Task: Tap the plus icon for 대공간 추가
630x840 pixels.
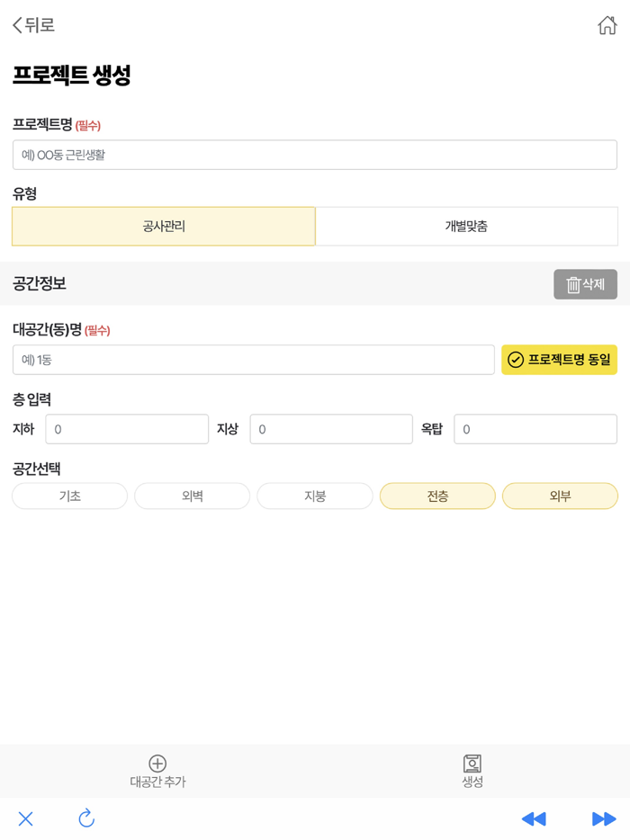Action: [157, 764]
